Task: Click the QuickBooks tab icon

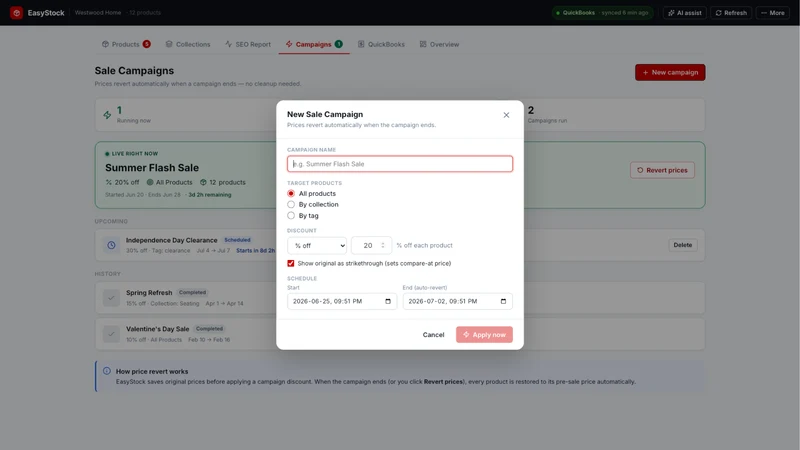Action: click(361, 44)
